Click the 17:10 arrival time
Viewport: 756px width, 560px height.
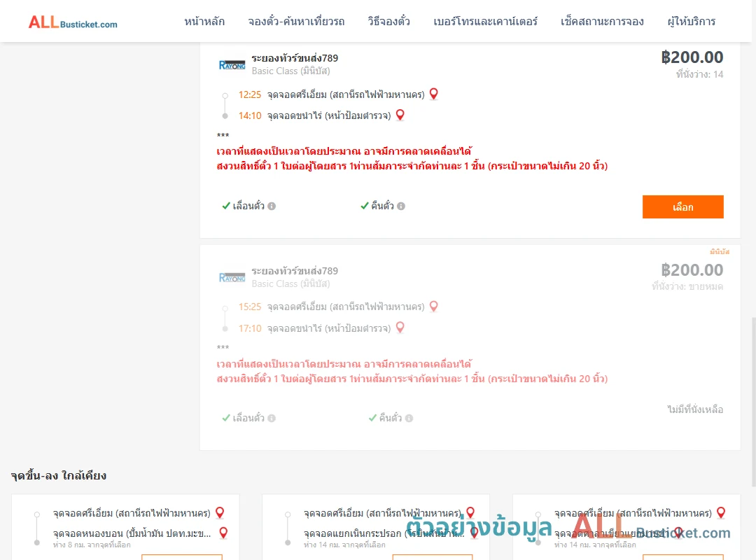coord(250,328)
